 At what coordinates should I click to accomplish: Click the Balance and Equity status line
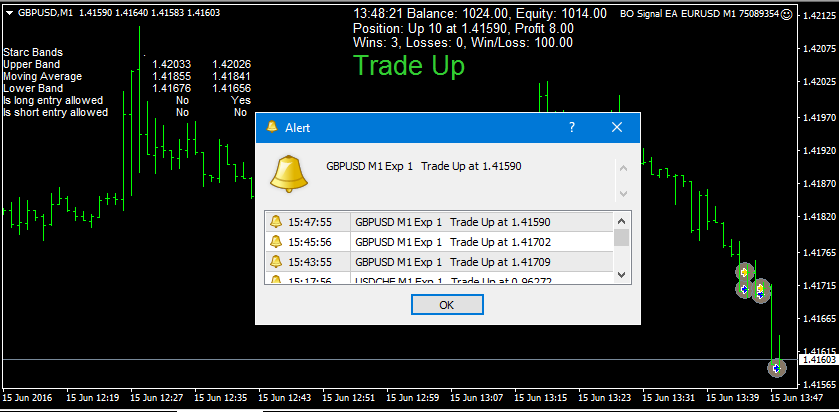pos(480,14)
